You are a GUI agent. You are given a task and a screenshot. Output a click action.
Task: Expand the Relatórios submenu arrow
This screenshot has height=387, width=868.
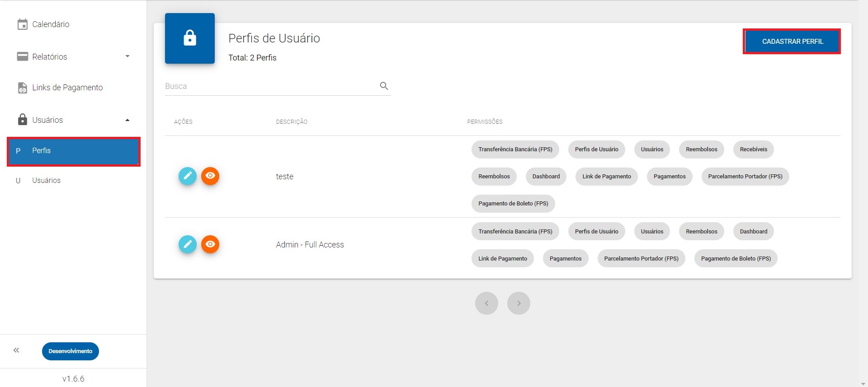click(x=127, y=56)
